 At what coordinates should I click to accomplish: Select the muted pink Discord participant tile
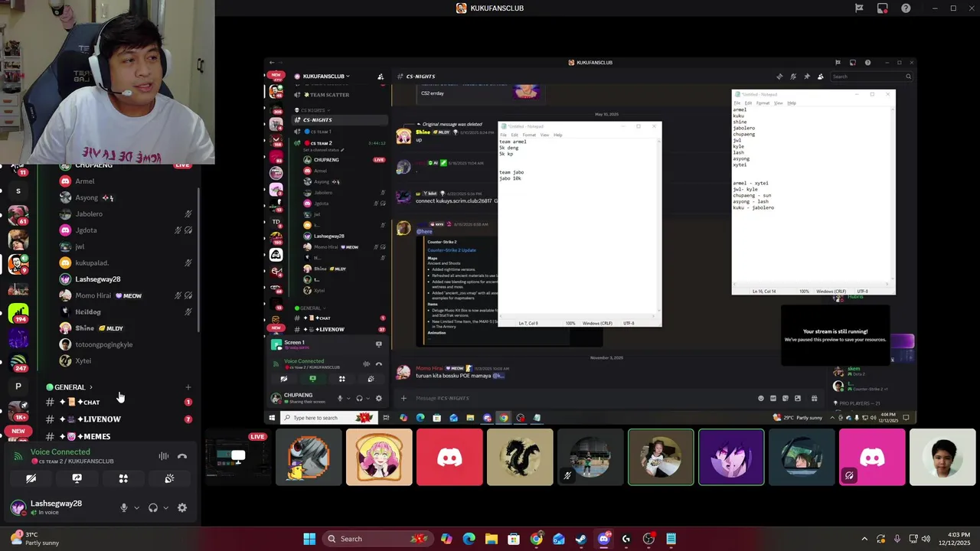[872, 458]
